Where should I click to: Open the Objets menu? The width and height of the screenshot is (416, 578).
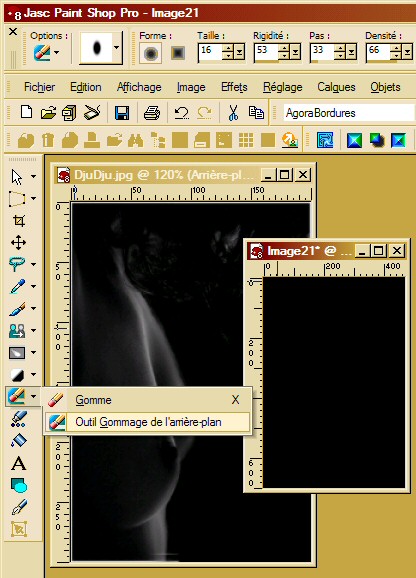tap(385, 87)
